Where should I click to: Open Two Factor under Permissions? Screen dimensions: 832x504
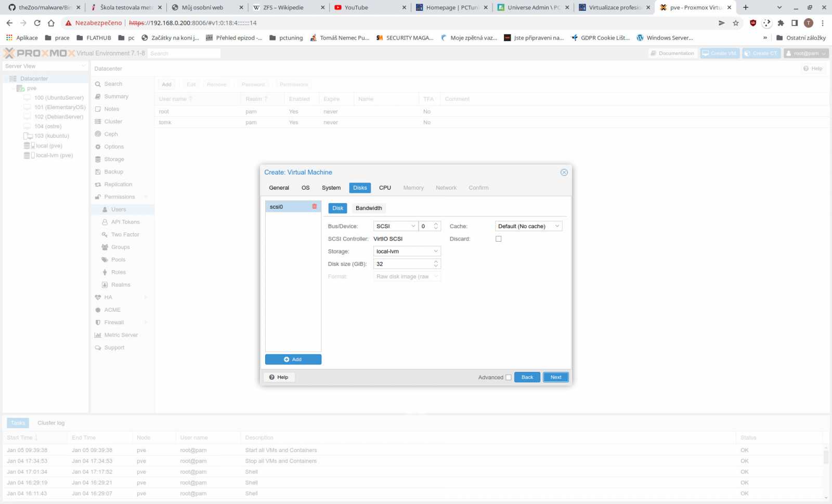coord(125,234)
